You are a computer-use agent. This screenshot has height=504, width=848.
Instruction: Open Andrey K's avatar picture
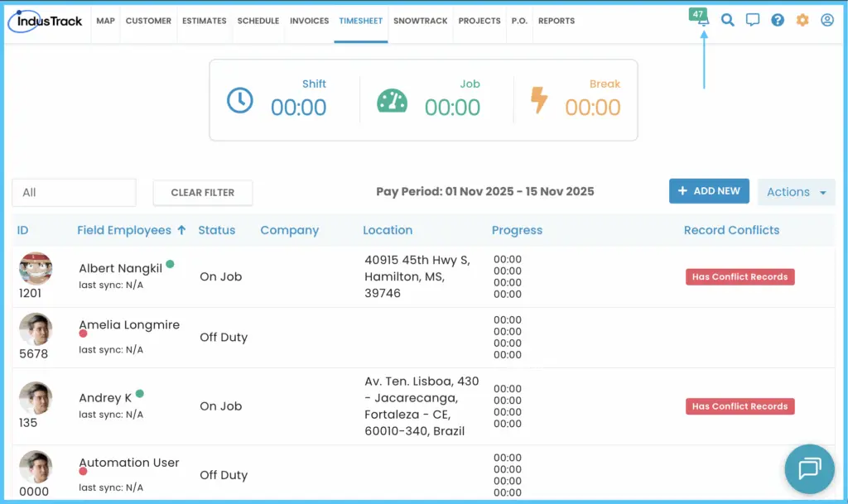(x=36, y=398)
